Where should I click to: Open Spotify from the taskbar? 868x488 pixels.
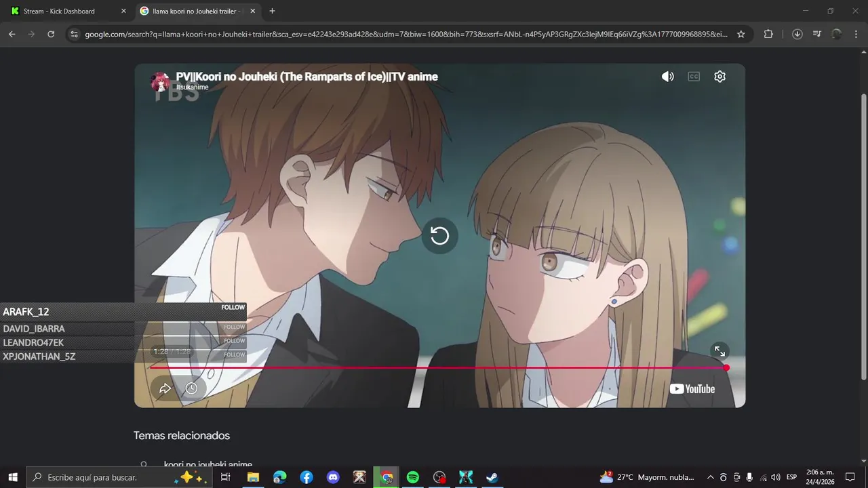413,477
